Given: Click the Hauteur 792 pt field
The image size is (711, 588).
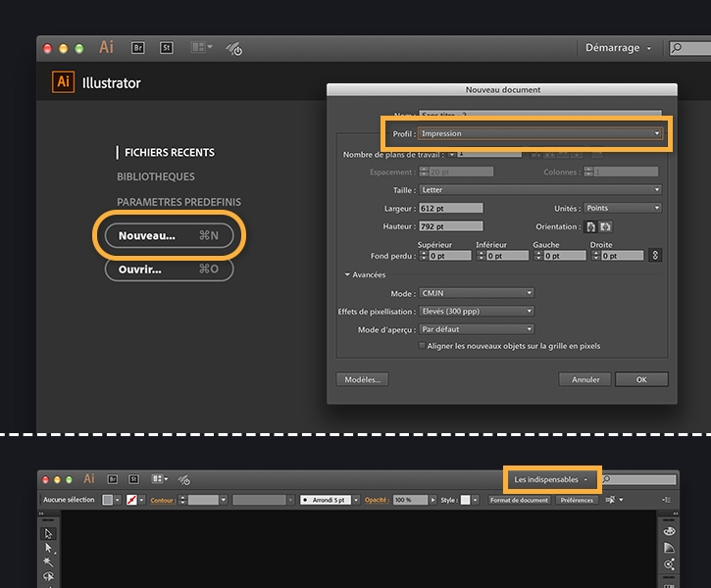Looking at the screenshot, I should point(451,226).
